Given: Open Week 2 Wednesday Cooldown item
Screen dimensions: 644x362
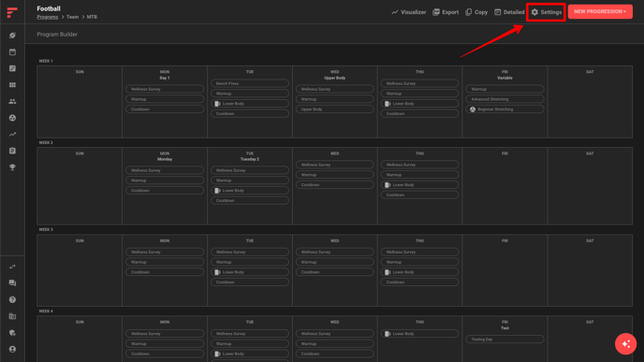Looking at the screenshot, I should coord(335,184).
